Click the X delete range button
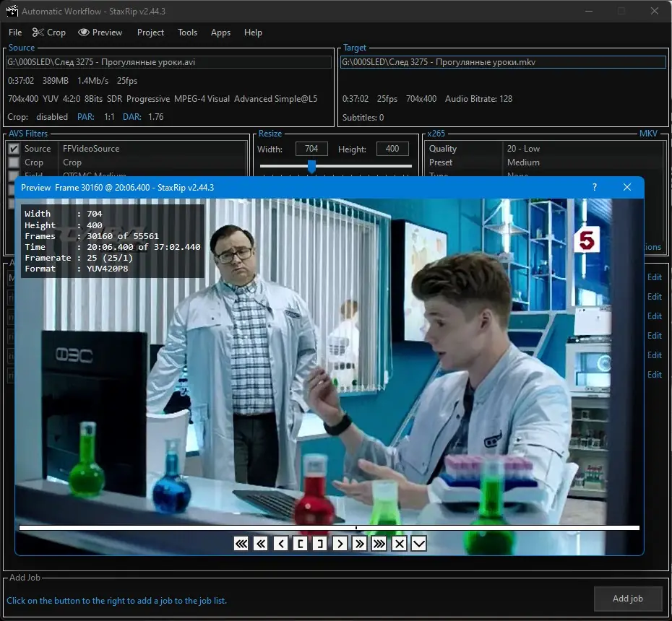672x621 pixels. point(399,544)
